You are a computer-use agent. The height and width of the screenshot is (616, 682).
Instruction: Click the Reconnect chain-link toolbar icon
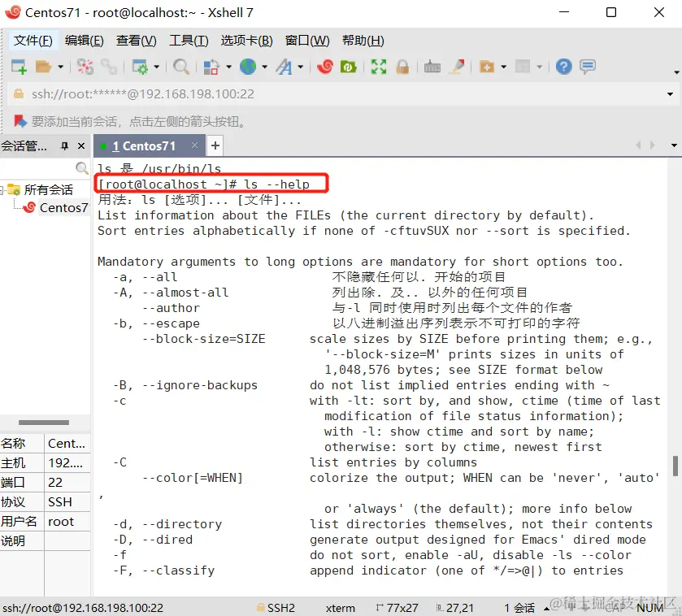pos(109,67)
